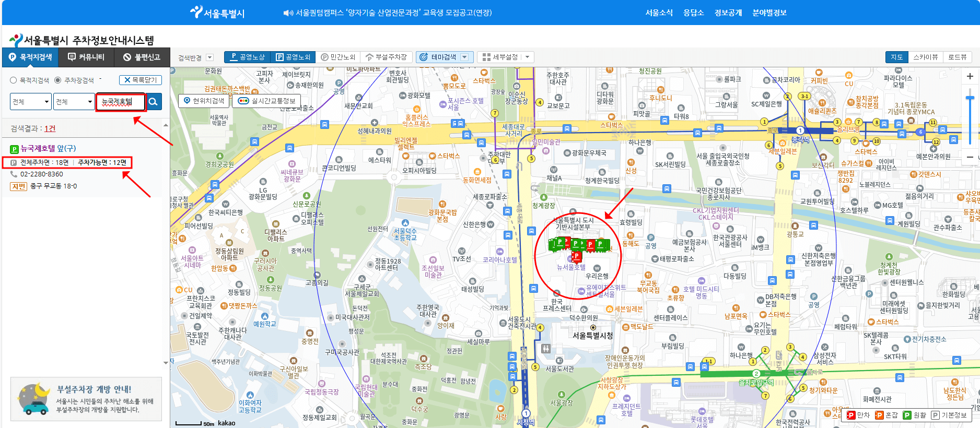Toggle the 공영노외 parking filter
980x428 pixels.
pos(293,57)
